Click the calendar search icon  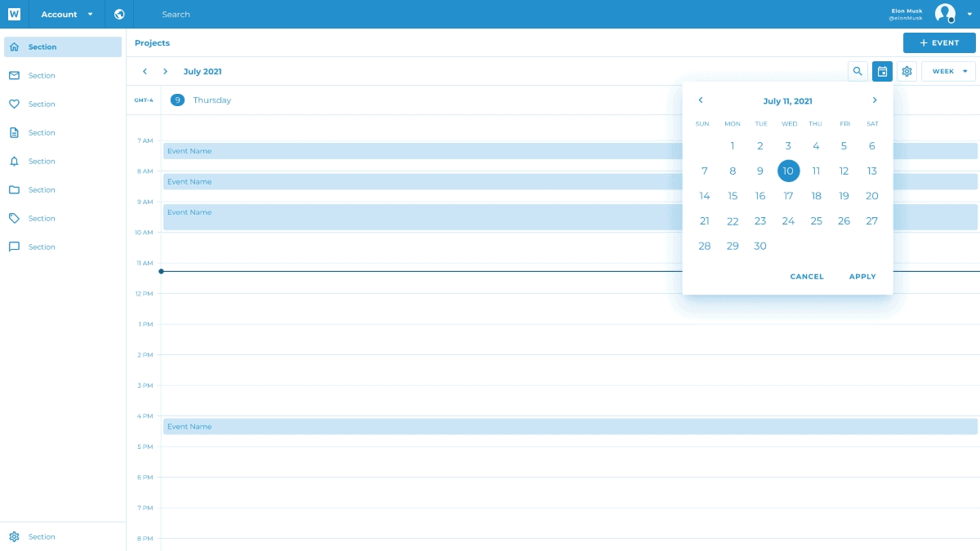pyautogui.click(x=857, y=71)
